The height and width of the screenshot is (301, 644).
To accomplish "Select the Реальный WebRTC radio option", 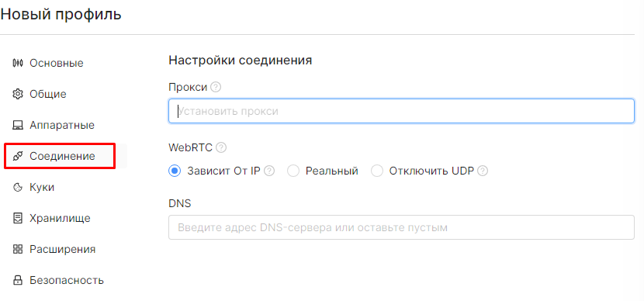I will (293, 171).
